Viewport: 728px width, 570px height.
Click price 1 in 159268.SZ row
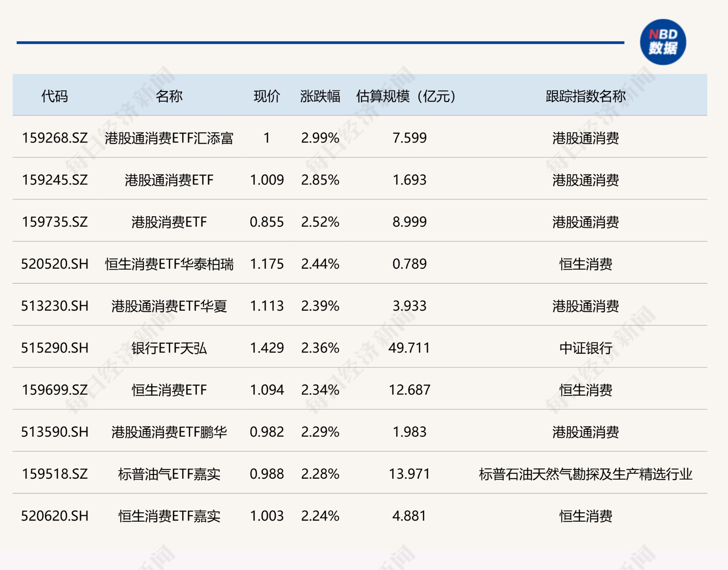(267, 138)
